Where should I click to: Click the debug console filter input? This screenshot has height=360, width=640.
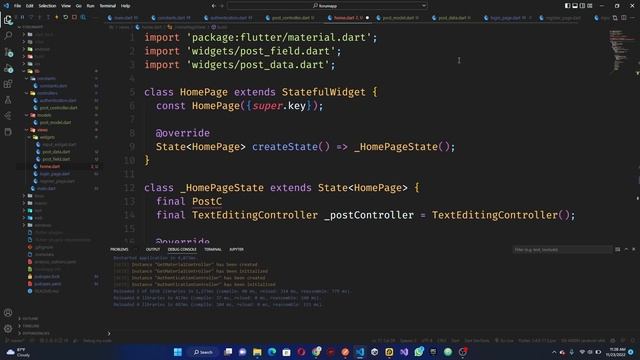pos(562,250)
